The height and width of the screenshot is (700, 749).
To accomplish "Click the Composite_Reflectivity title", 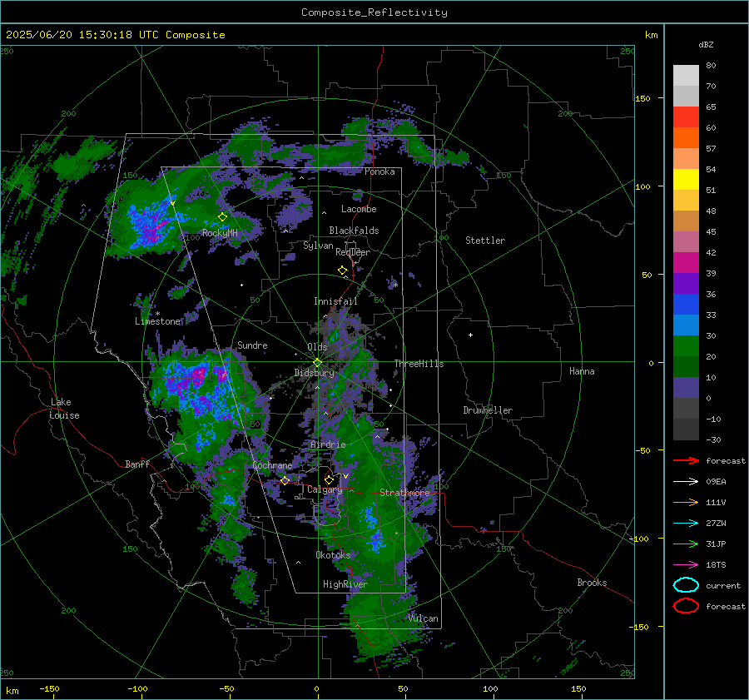I will (374, 12).
